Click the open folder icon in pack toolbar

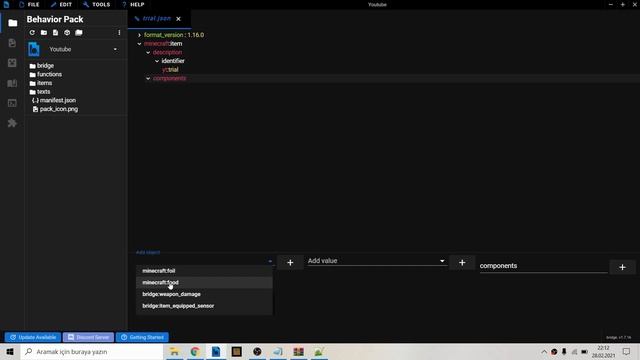point(79,33)
